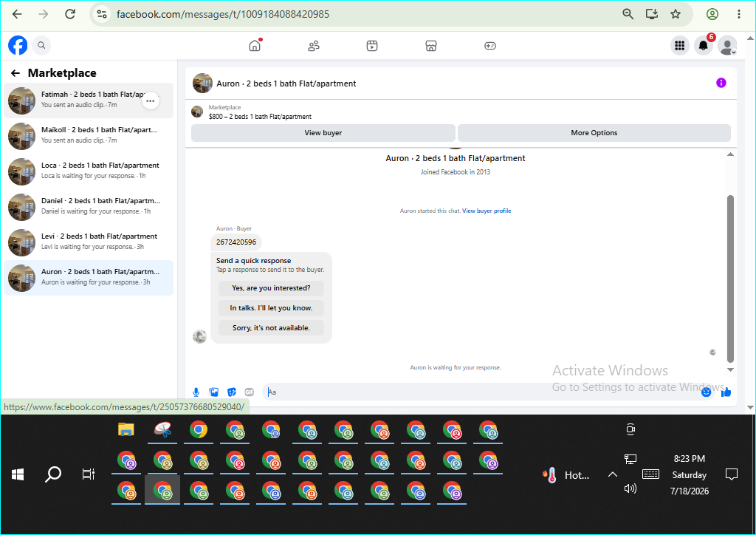The width and height of the screenshot is (756, 535).
Task: Open Fatimah conversation
Action: [89, 100]
